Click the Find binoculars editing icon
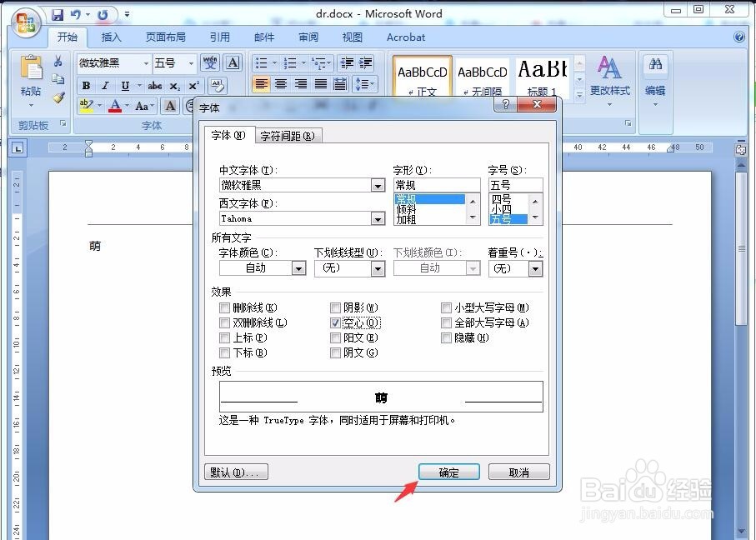The width and height of the screenshot is (756, 540). (655, 64)
